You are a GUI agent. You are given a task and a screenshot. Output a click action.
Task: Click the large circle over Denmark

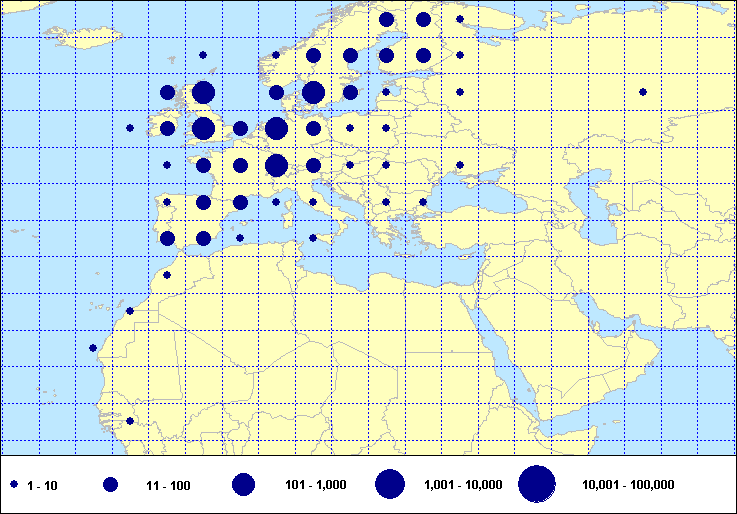(313, 93)
